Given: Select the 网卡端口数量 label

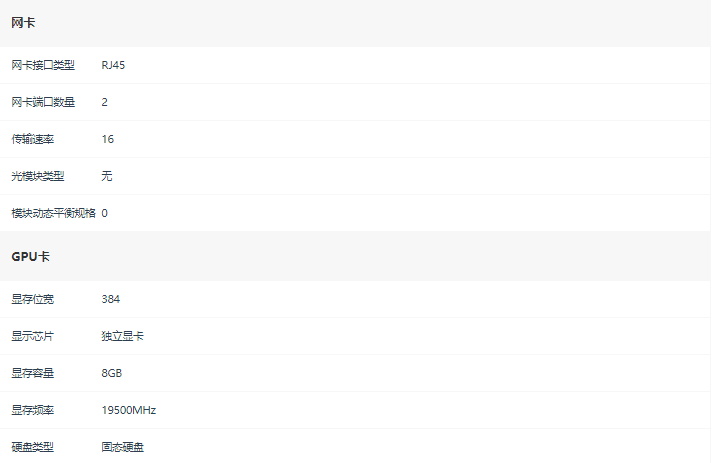Looking at the screenshot, I should (43, 102).
